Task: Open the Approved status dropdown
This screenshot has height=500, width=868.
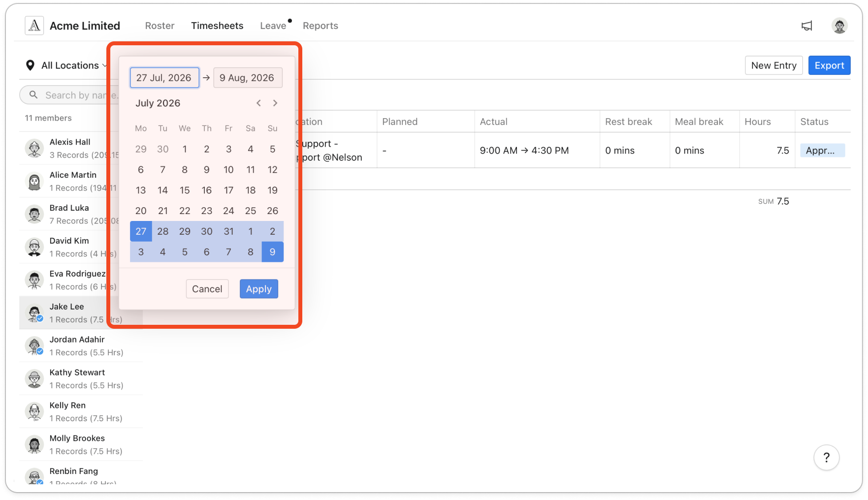Action: pyautogui.click(x=822, y=151)
